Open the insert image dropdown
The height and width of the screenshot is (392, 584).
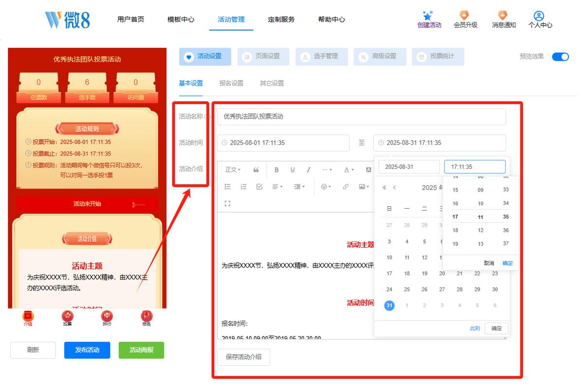click(x=364, y=187)
